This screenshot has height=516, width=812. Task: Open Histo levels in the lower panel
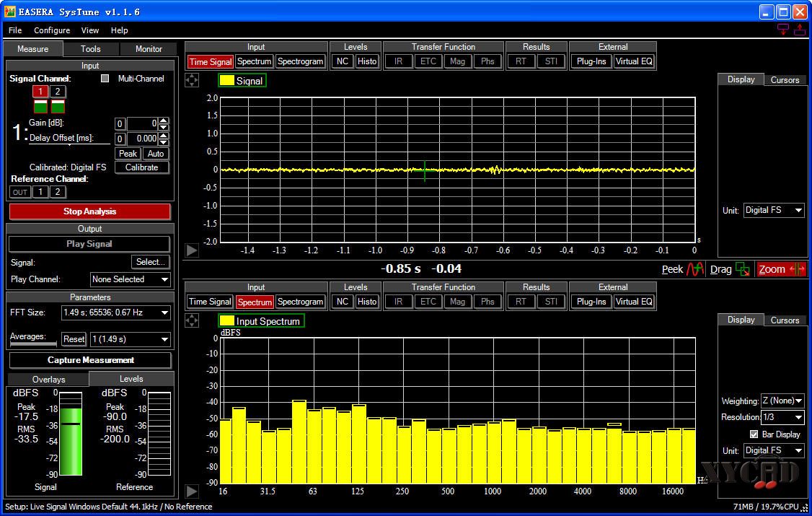click(x=367, y=302)
